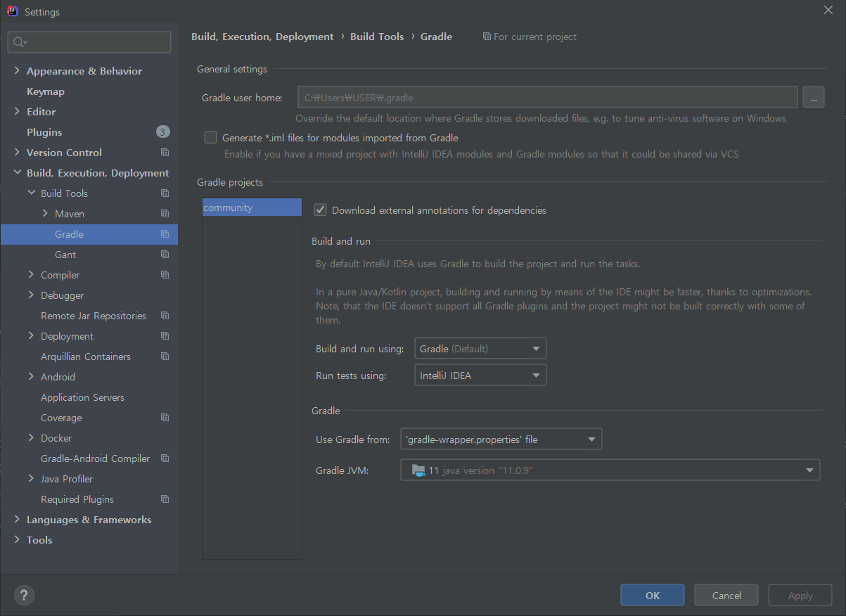Click the project-level icon beside Remote Jar Repositories

click(x=165, y=316)
